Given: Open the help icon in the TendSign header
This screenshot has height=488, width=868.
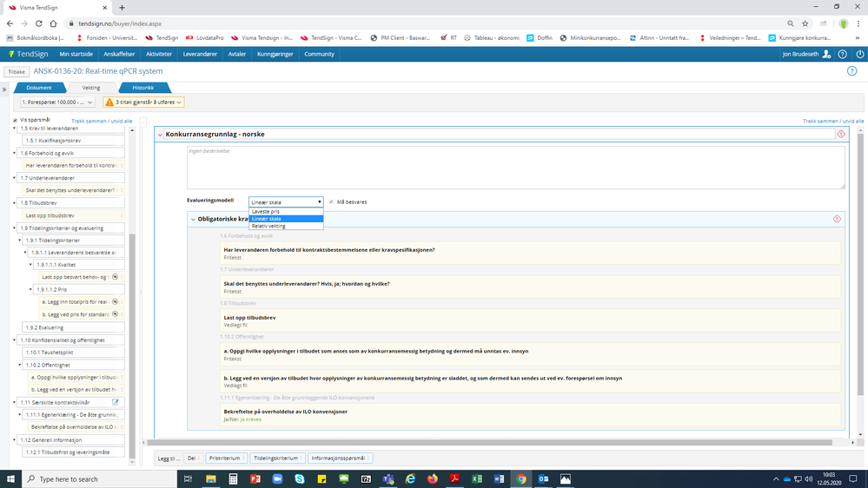Looking at the screenshot, I should [x=843, y=54].
